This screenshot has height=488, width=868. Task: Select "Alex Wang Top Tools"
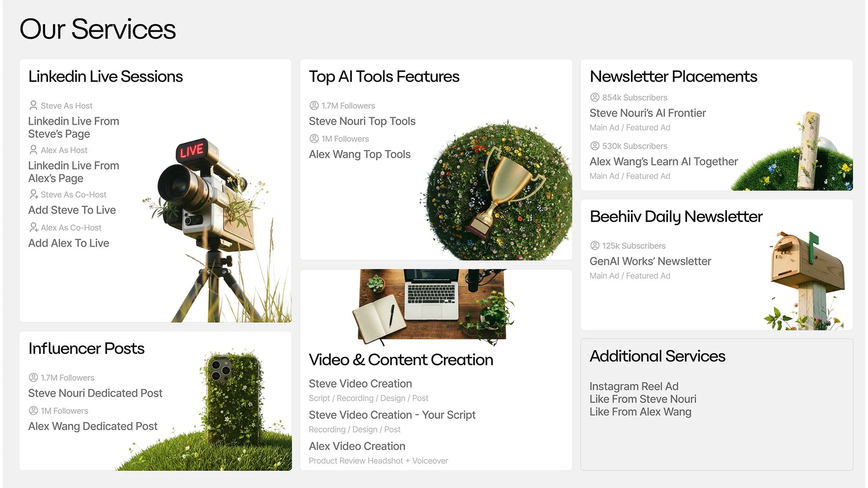point(359,154)
